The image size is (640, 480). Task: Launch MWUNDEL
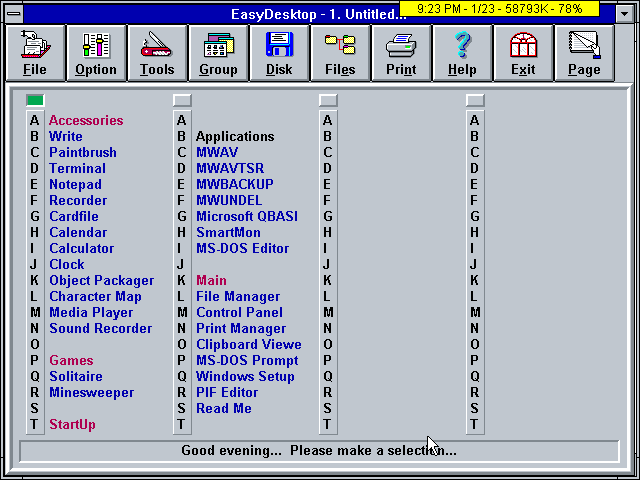(229, 200)
